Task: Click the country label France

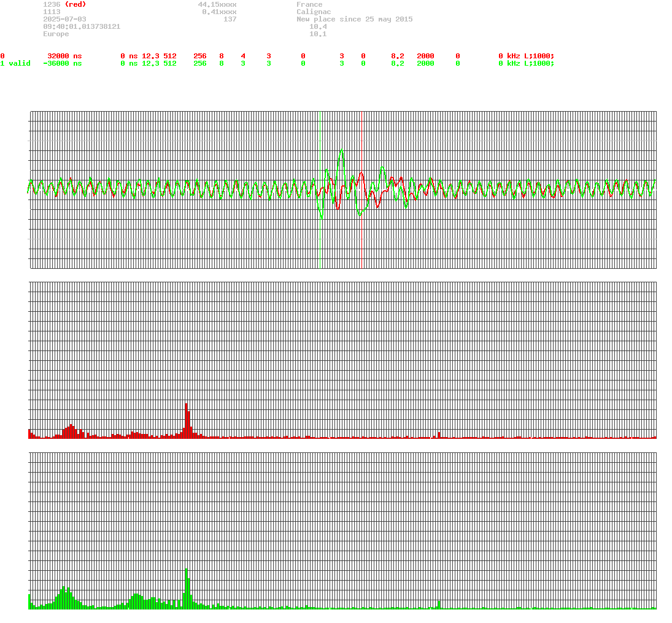Action: 309,4
